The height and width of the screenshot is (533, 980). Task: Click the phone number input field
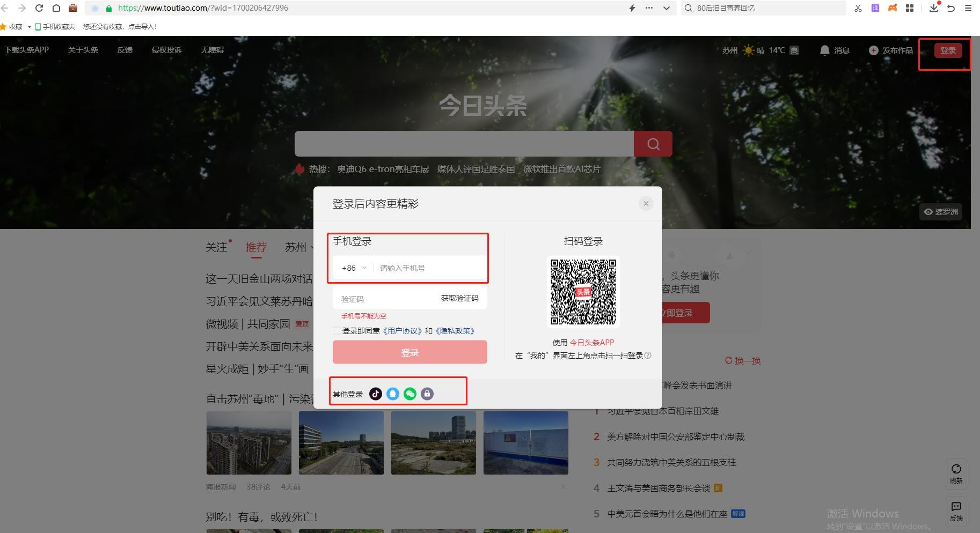point(429,268)
